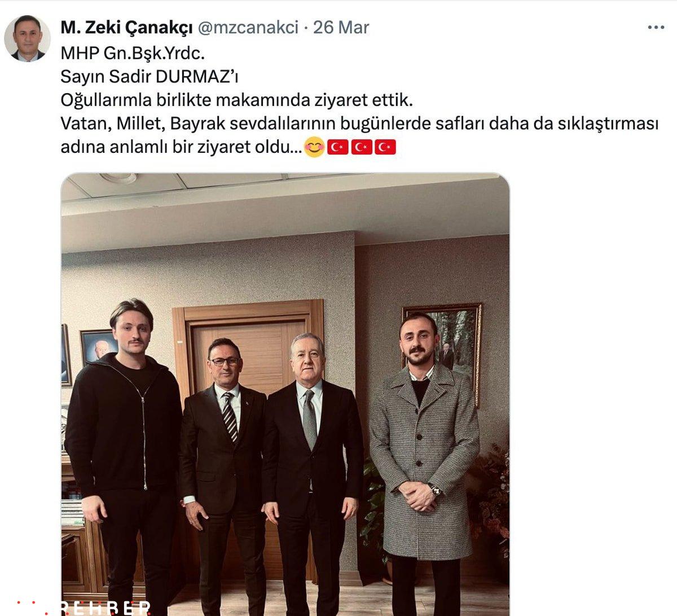This screenshot has height=616, width=677.
Task: Click the author's round profile avatar
Action: [x=28, y=38]
